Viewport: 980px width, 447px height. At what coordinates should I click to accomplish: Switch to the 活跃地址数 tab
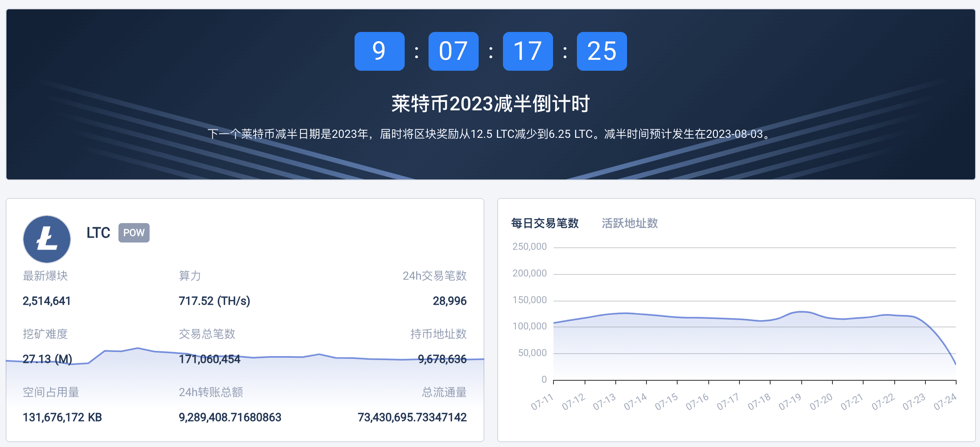[629, 223]
